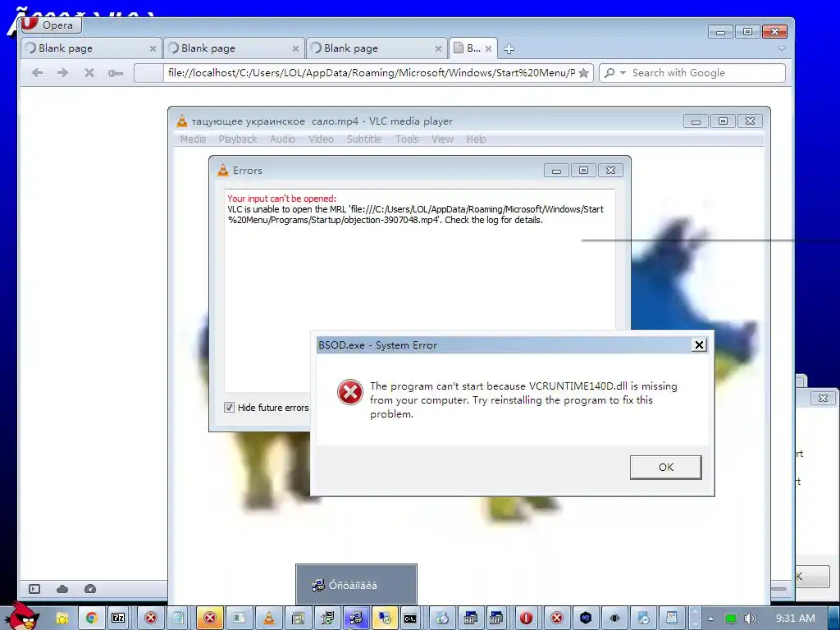Image resolution: width=840 pixels, height=630 pixels.
Task: Close the BSOD.exe System Error dialog
Action: click(699, 345)
